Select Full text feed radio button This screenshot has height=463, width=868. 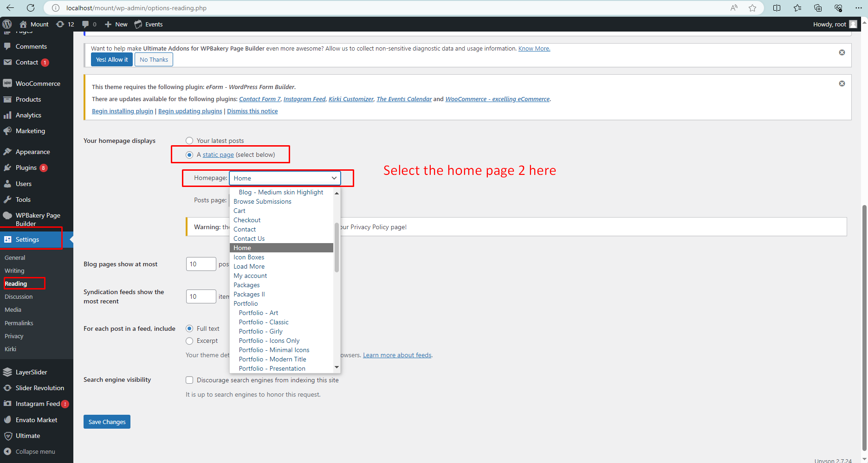click(x=189, y=328)
